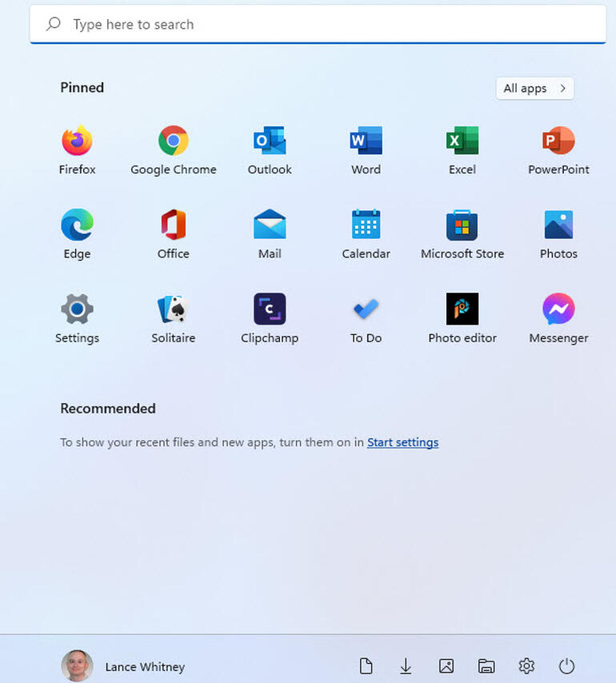Open the Mail app

tap(270, 234)
